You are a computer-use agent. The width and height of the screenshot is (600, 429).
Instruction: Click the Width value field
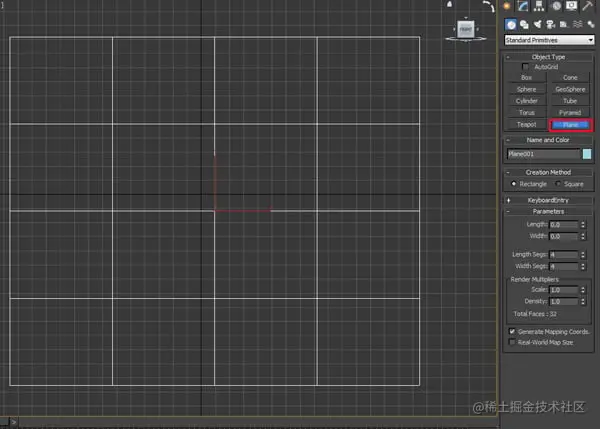point(564,237)
